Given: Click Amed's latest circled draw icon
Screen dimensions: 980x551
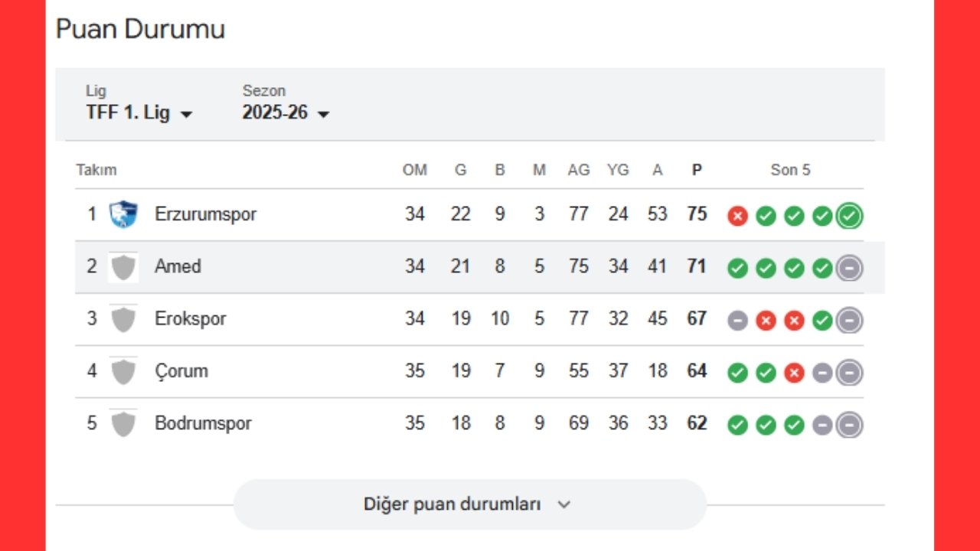Looking at the screenshot, I should click(x=849, y=269).
